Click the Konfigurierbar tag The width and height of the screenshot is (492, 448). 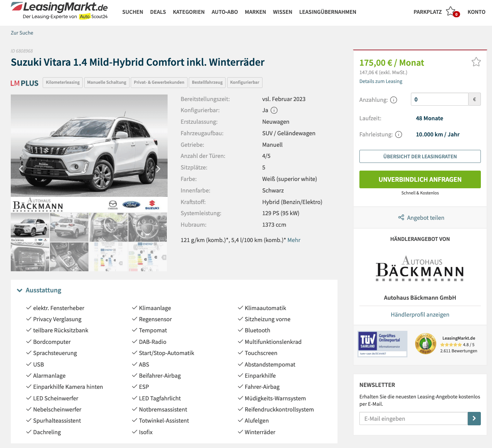[x=245, y=82]
